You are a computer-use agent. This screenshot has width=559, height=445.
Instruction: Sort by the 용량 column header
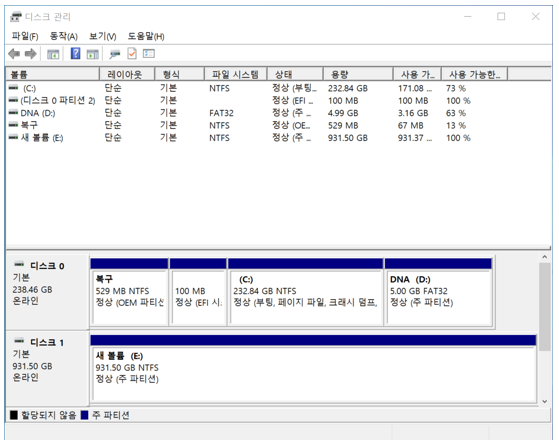358,75
